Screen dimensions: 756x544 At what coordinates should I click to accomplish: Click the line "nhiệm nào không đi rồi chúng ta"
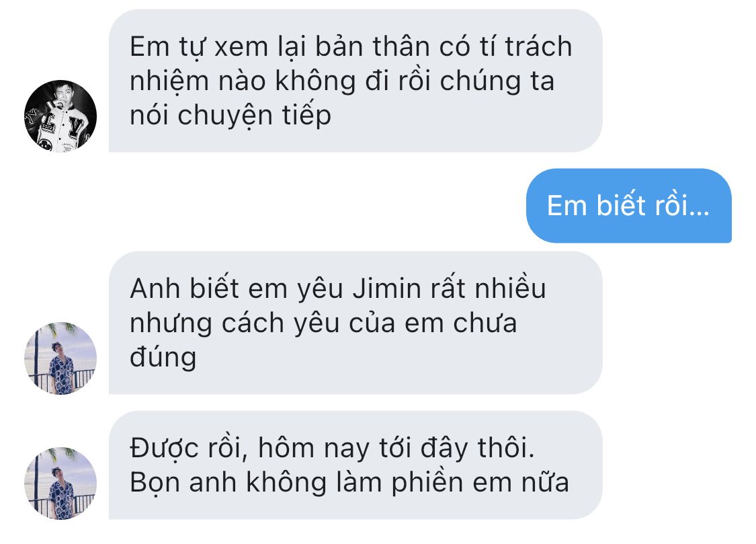pos(342,81)
